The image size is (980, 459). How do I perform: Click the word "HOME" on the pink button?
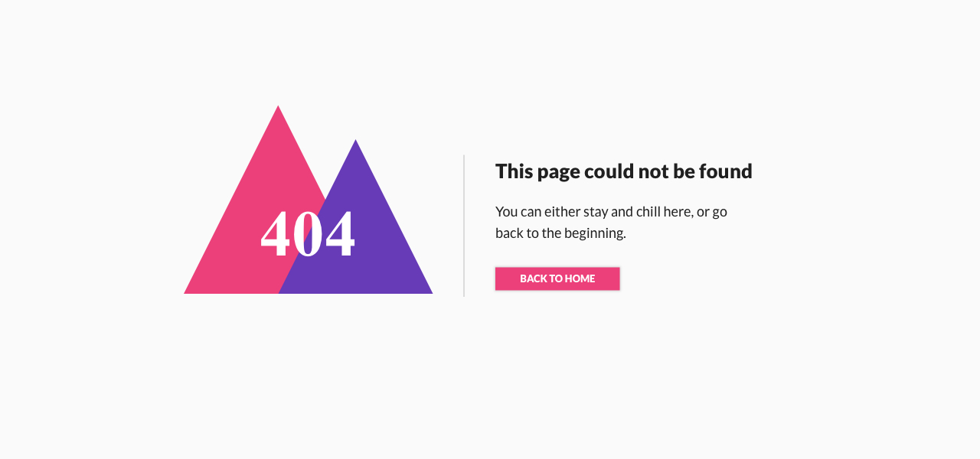pyautogui.click(x=580, y=278)
